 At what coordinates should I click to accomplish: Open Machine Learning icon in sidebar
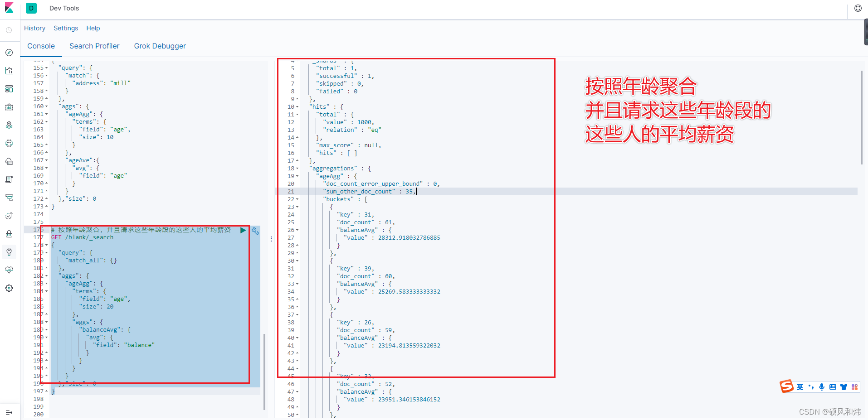pos(9,143)
